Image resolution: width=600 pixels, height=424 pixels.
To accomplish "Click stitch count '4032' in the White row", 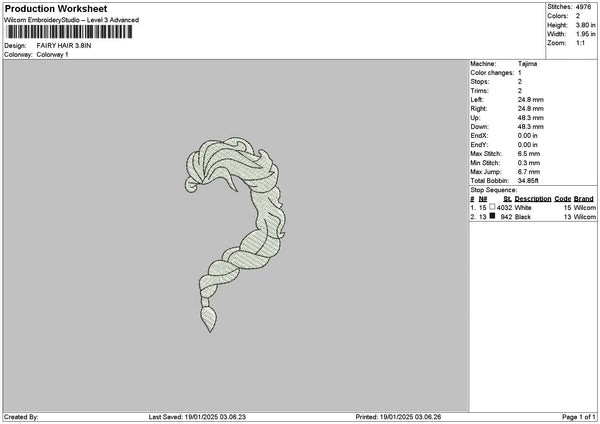I will (x=504, y=208).
